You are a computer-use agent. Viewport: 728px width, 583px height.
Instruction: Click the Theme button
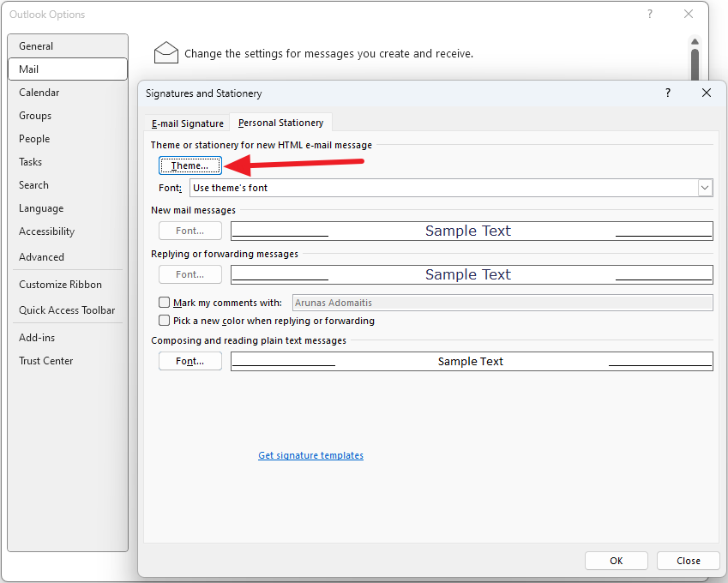(190, 165)
